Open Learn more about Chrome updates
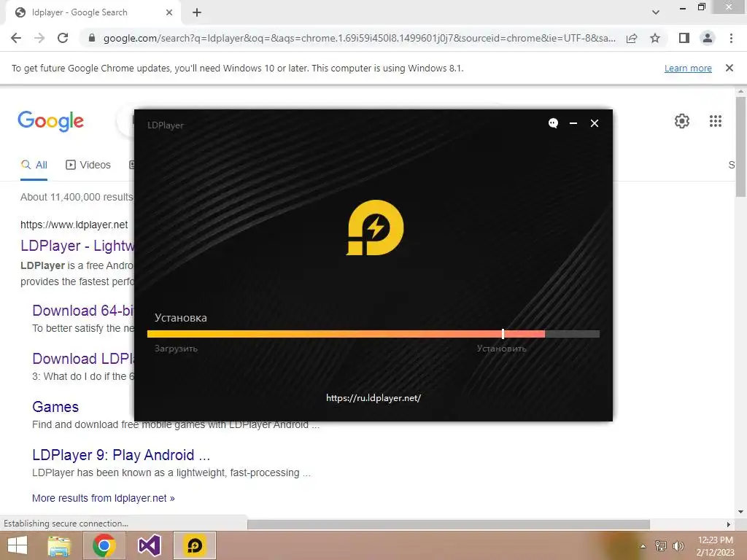The width and height of the screenshot is (747, 560). point(688,68)
